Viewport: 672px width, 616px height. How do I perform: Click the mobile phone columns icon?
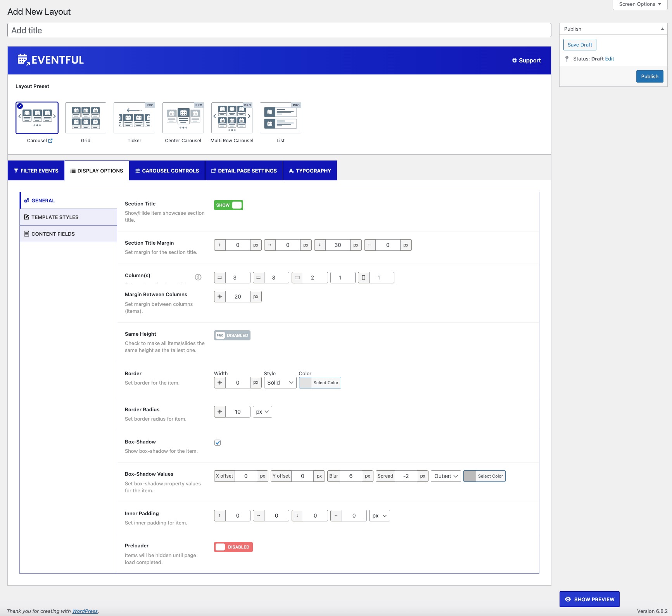coord(364,278)
